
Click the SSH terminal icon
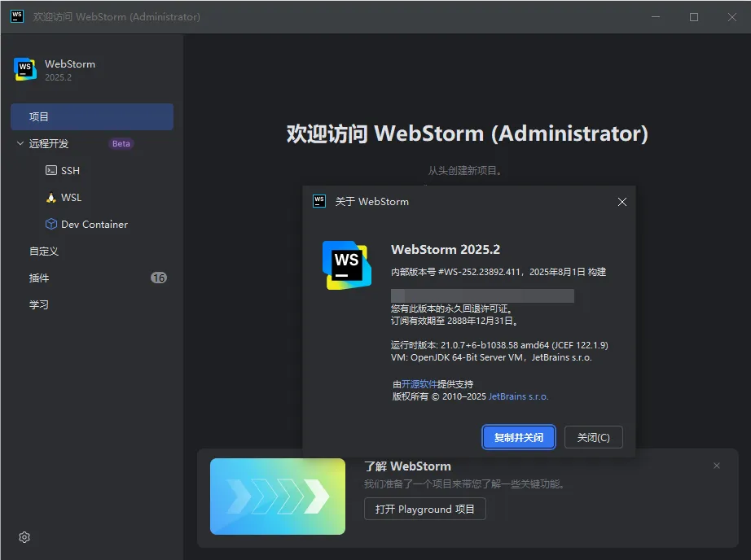point(51,171)
